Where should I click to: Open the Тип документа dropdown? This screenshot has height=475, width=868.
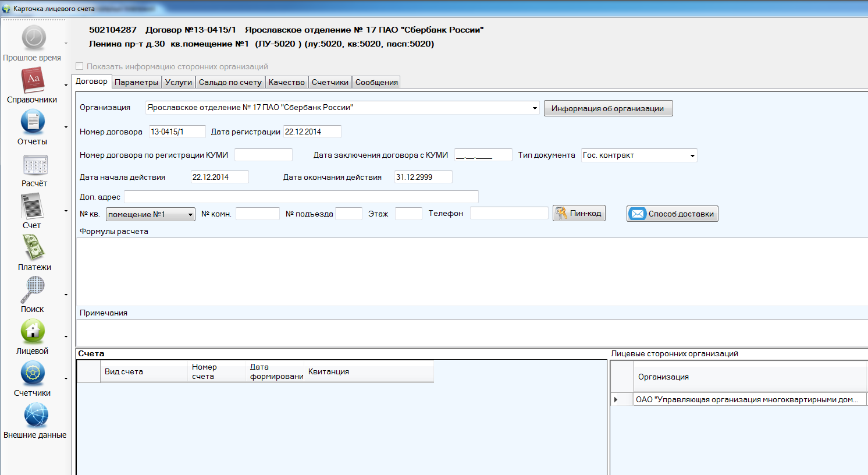click(692, 156)
